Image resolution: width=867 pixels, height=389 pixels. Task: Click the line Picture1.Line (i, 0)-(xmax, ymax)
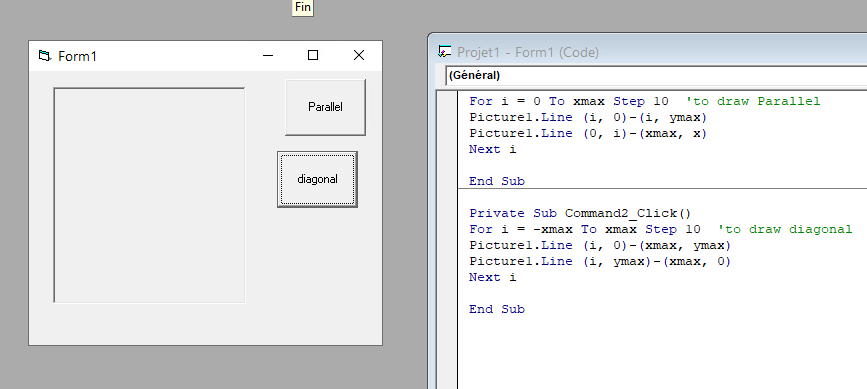pyautogui.click(x=600, y=245)
